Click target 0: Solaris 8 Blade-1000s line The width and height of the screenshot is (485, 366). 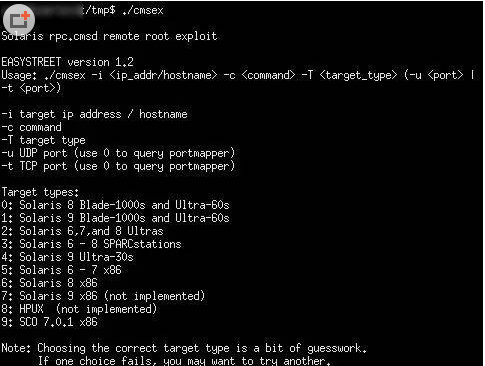tap(115, 205)
